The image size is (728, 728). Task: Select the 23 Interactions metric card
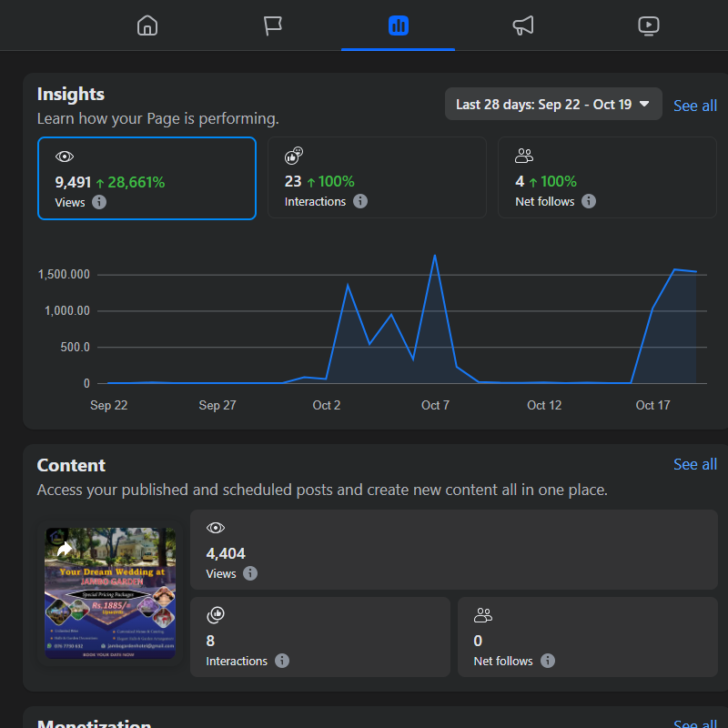tap(377, 178)
